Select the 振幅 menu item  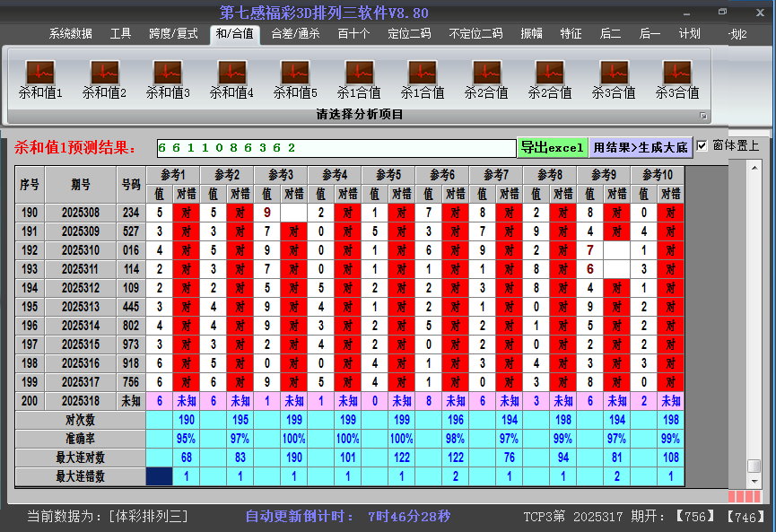(x=532, y=34)
